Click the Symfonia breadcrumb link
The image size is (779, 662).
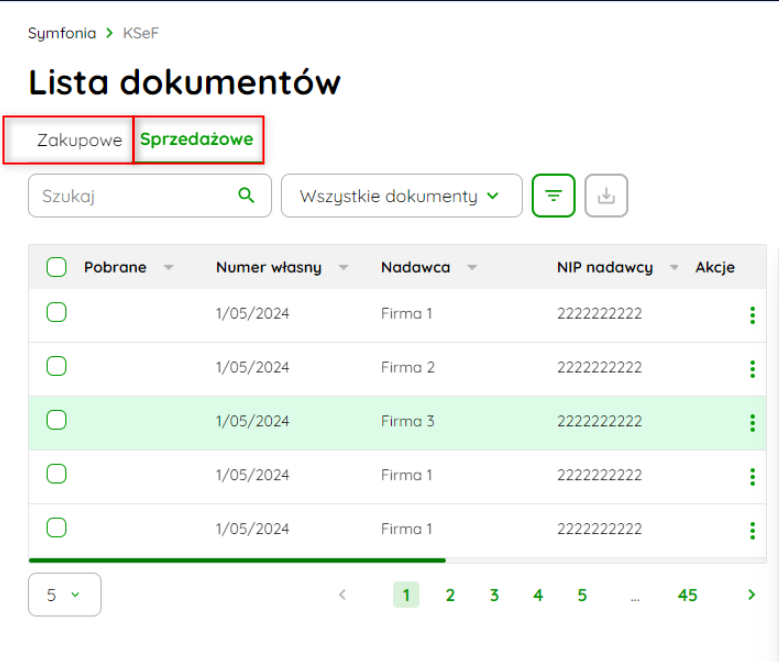[62, 33]
